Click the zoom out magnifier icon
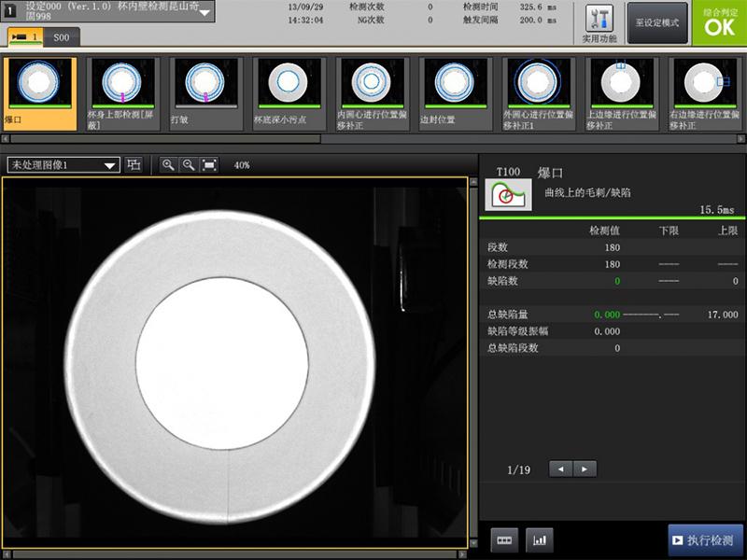The width and height of the screenshot is (747, 560). (x=189, y=164)
